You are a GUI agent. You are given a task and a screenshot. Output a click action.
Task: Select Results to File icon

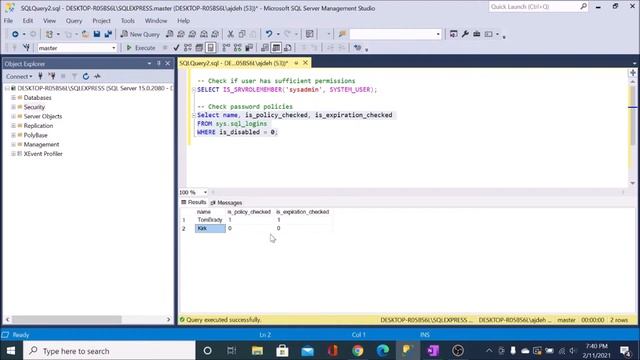pyautogui.click(x=288, y=48)
